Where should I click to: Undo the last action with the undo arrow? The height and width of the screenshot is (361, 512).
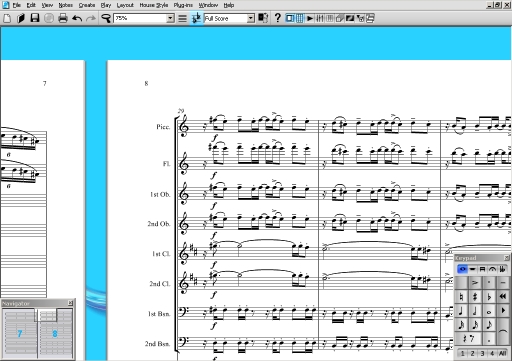coord(77,18)
